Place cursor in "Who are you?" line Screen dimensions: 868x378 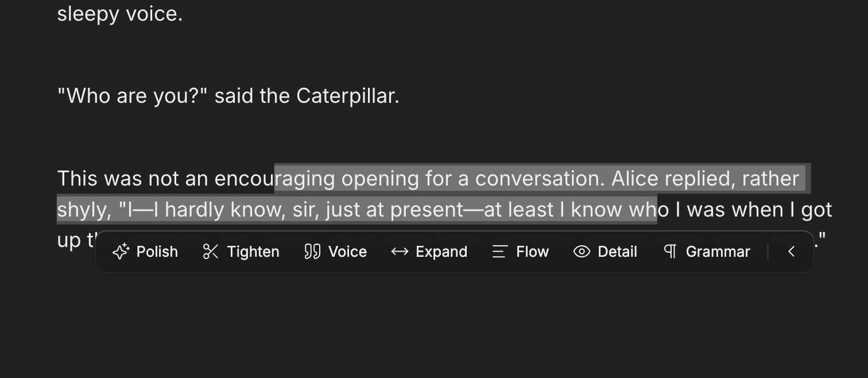pos(228,96)
